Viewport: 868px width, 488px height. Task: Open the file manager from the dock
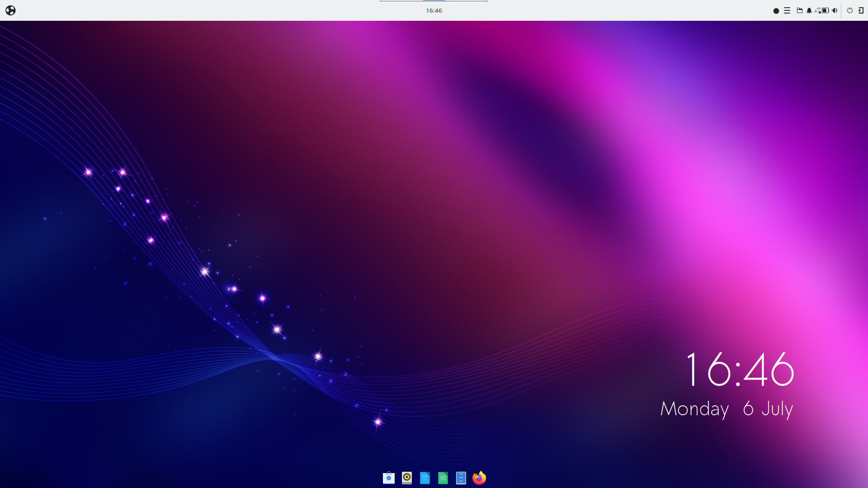pos(461,478)
